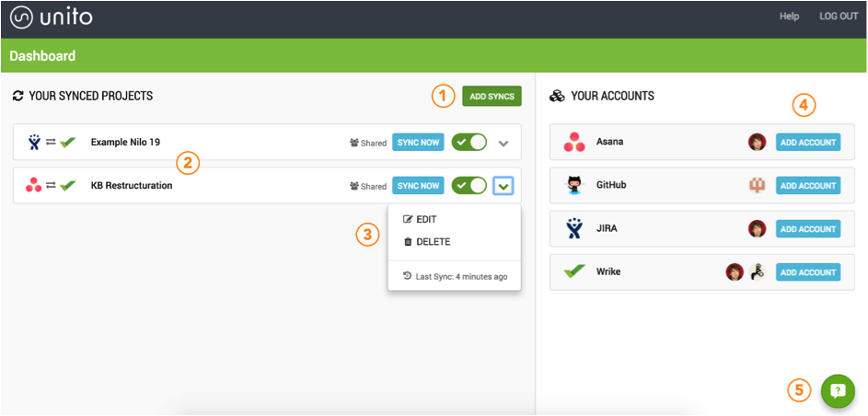
Task: Click the GitHub account name
Action: (611, 185)
